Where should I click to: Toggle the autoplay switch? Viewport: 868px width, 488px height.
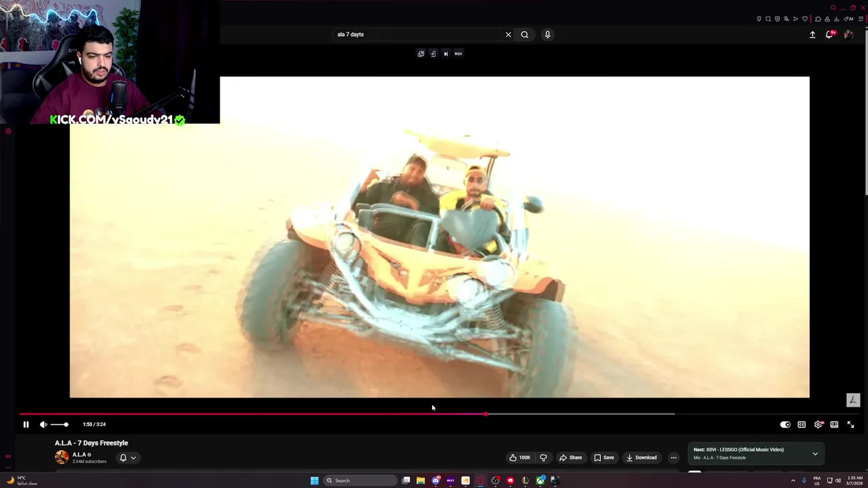pyautogui.click(x=785, y=424)
